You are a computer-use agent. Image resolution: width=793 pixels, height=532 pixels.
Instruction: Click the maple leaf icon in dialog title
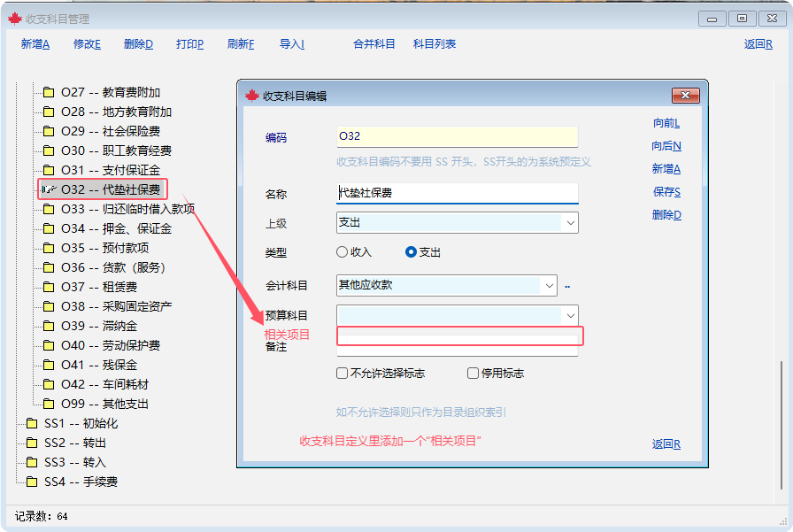(x=251, y=96)
